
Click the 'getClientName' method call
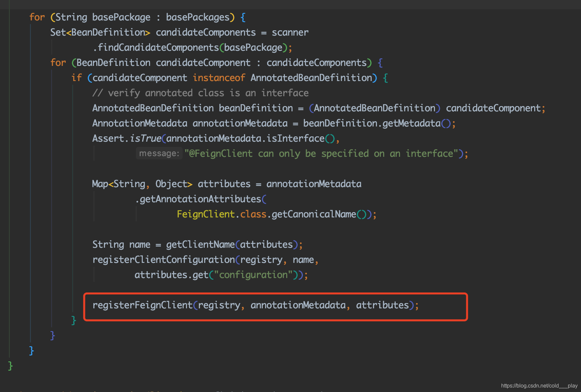(x=200, y=244)
